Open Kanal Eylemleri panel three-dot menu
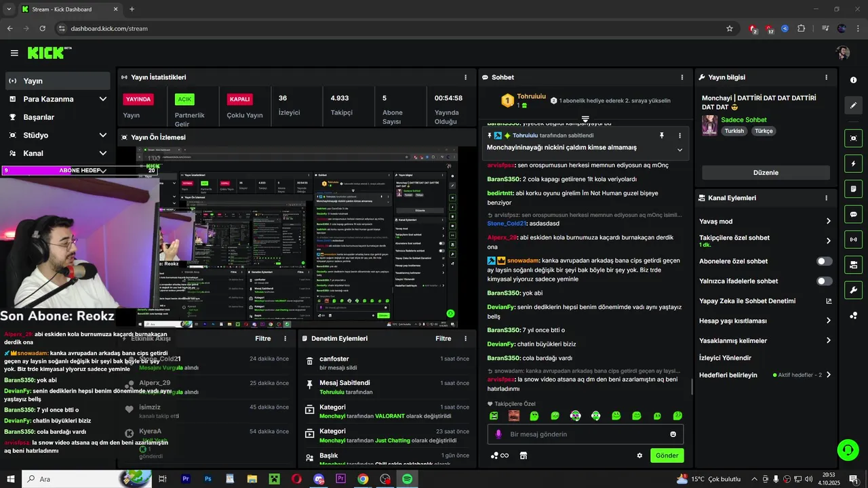 point(826,198)
